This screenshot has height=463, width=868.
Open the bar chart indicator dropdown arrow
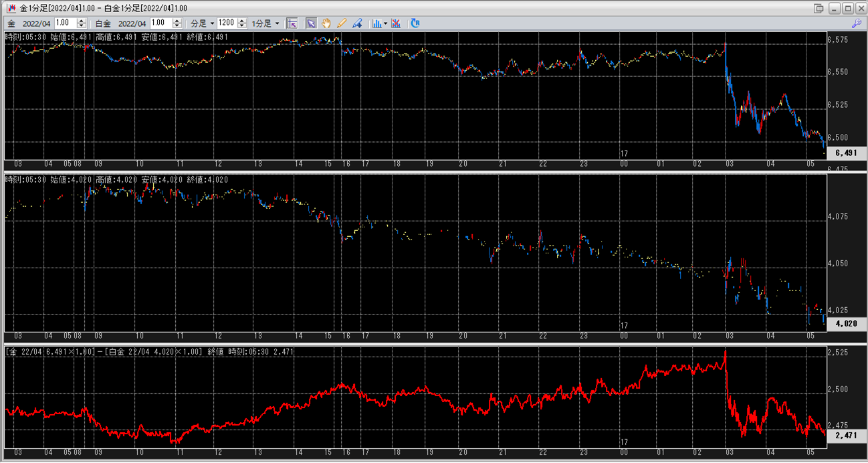pos(386,23)
